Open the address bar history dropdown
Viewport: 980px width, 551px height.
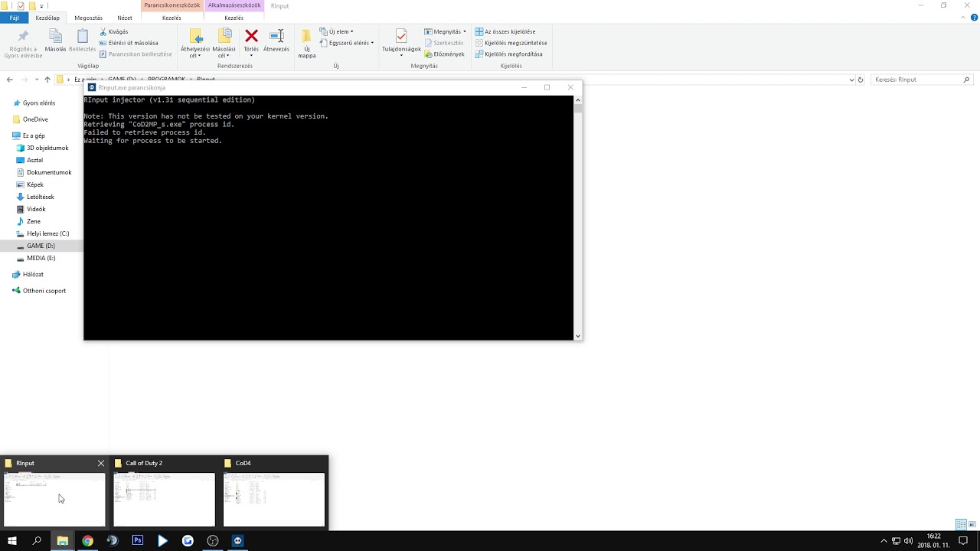[x=852, y=80]
